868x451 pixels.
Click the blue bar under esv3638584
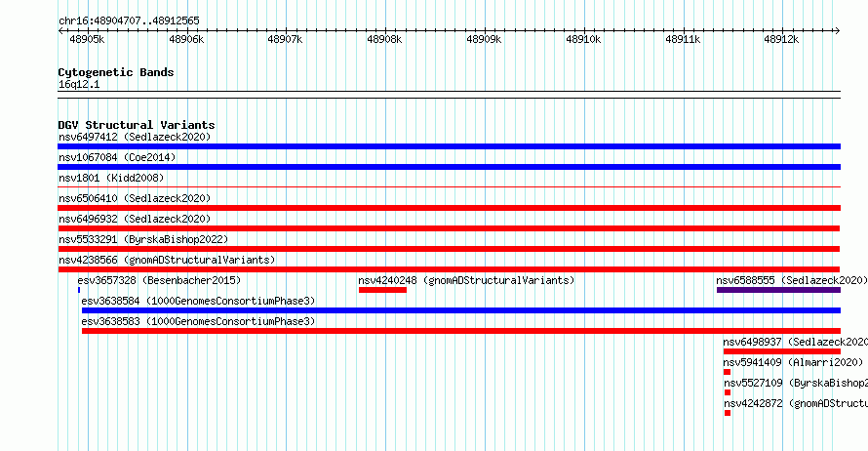461,310
